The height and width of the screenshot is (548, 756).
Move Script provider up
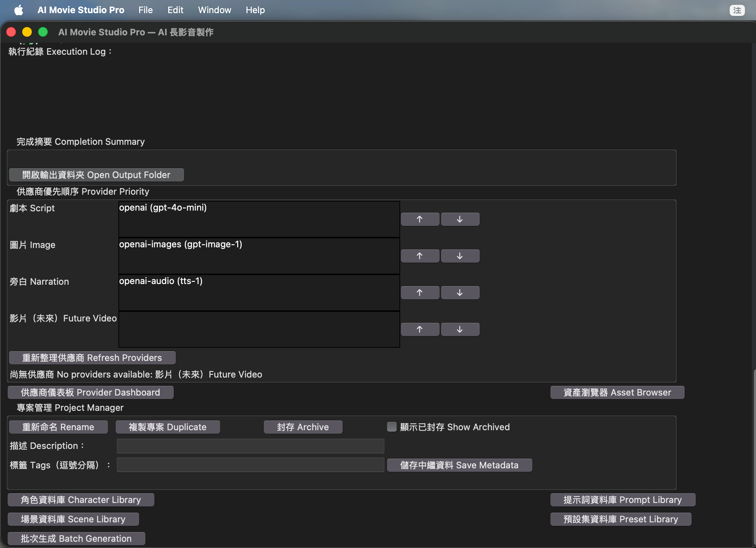pos(420,219)
